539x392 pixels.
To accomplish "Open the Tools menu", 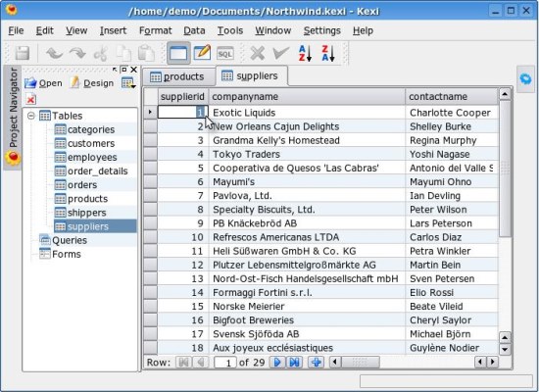I will [x=230, y=30].
